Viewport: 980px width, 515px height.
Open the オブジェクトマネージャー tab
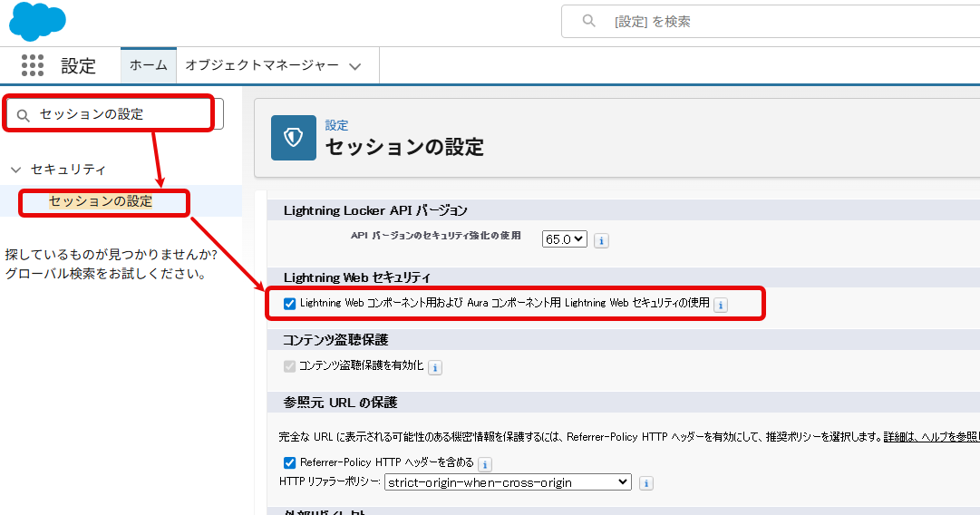262,65
